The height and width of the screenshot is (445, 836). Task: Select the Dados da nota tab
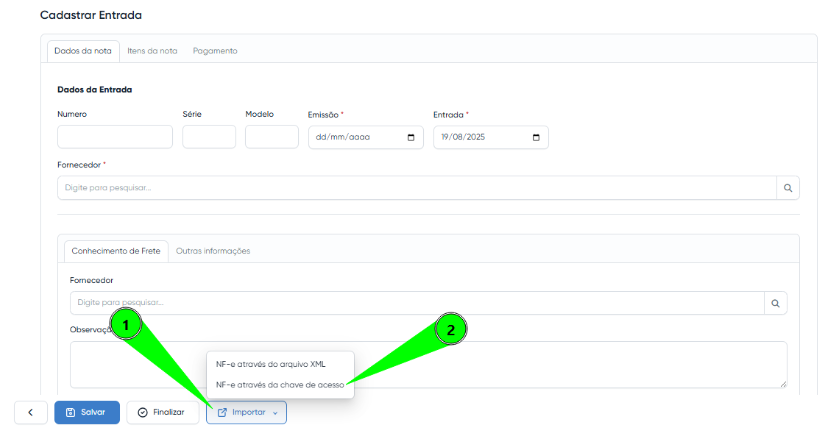[x=83, y=51]
